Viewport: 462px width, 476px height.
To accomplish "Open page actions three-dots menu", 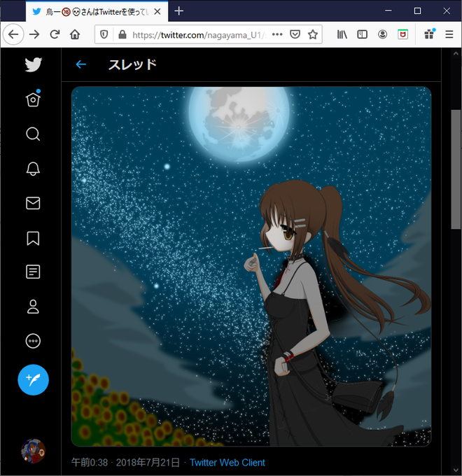I will pyautogui.click(x=277, y=34).
